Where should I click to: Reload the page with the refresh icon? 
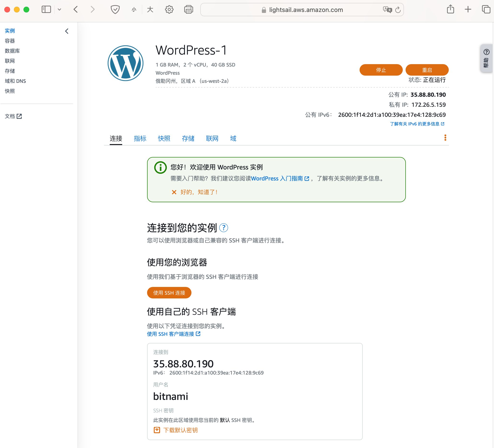[398, 10]
